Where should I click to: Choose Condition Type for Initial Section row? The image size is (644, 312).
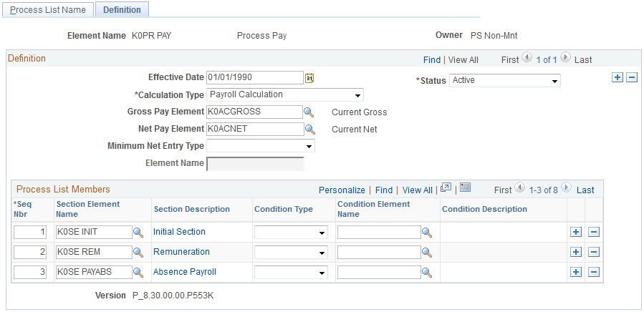291,233
